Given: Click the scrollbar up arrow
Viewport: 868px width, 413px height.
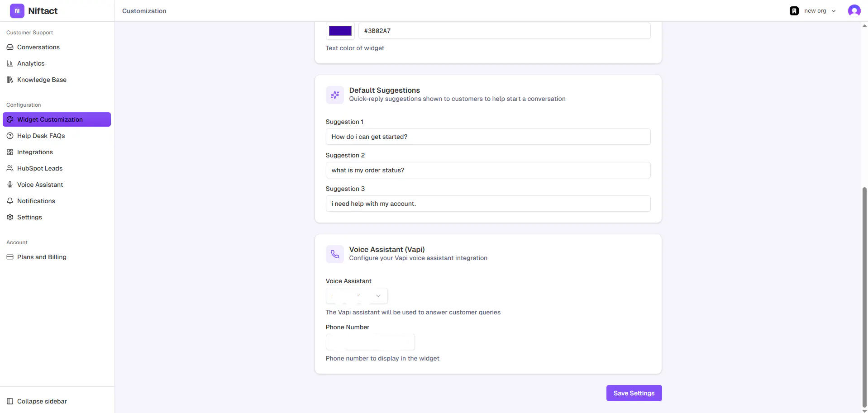Looking at the screenshot, I should [864, 26].
